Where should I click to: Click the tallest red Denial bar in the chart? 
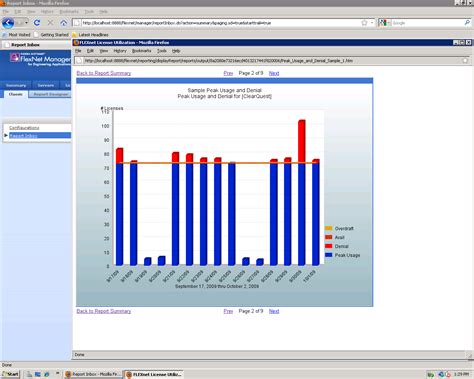(302, 141)
